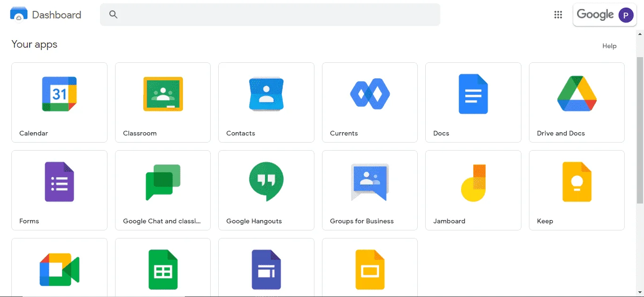The height and width of the screenshot is (297, 644).
Task: Open the green Sheets icon
Action: point(163,270)
